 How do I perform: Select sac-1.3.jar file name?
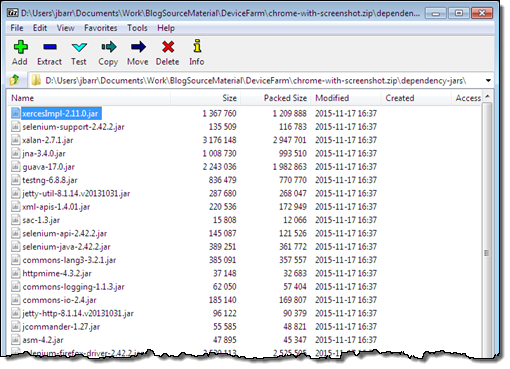[41, 220]
